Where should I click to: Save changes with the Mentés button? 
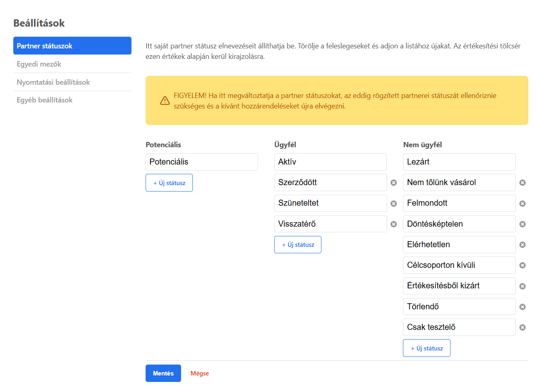[163, 373]
